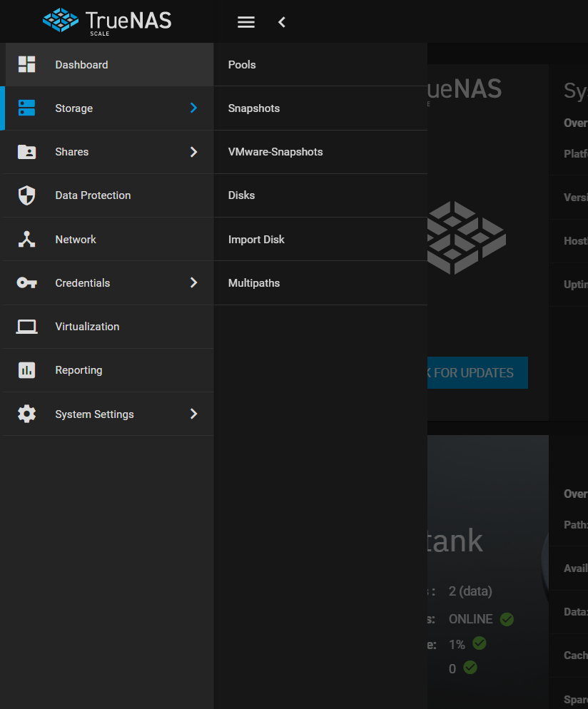
Task: Click the Credentials key icon
Action: point(26,282)
